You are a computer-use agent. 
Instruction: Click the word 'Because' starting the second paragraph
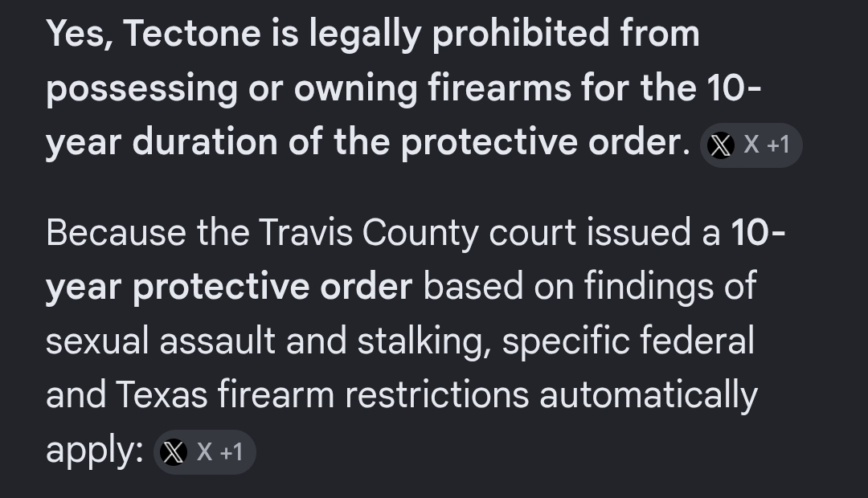tap(117, 232)
